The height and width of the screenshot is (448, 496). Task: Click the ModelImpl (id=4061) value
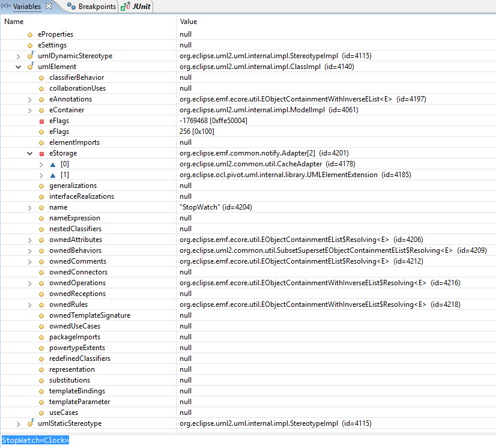point(269,110)
